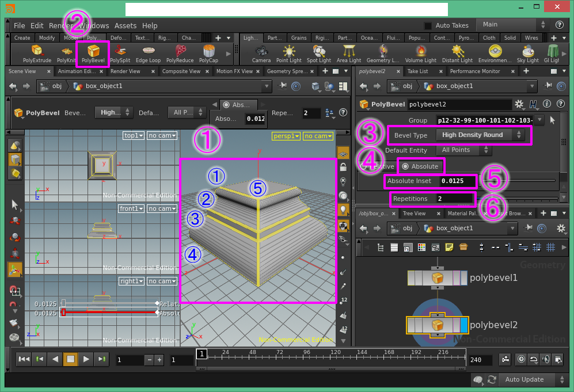Choose the PolySplit shelf tool
574x392 pixels.
coord(120,54)
